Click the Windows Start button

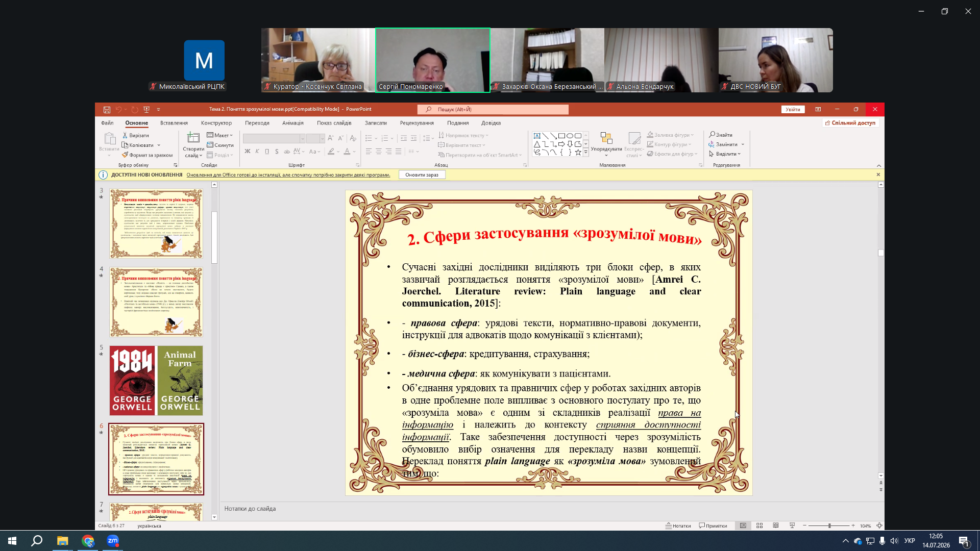click(x=12, y=541)
